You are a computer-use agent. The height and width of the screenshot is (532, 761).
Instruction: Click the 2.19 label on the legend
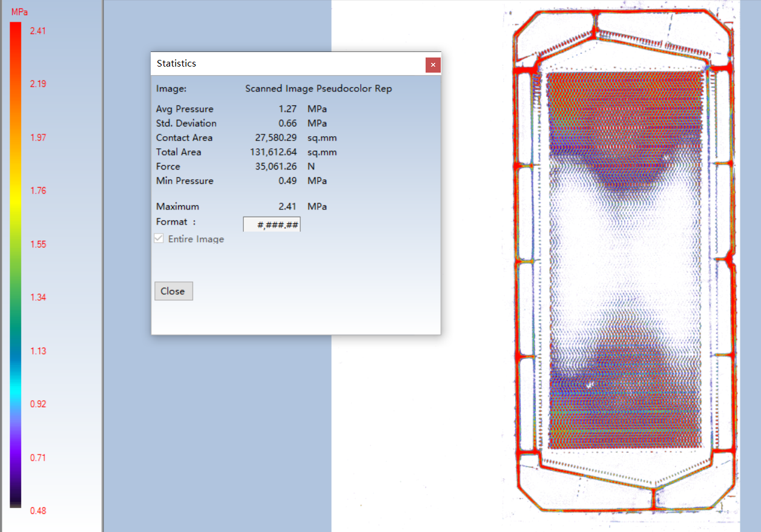(38, 84)
